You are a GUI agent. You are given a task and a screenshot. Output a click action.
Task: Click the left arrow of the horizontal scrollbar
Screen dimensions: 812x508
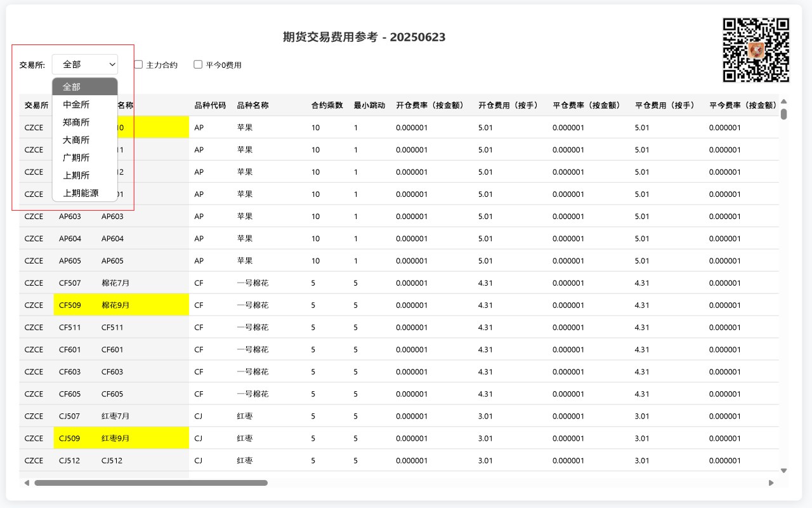(26, 483)
